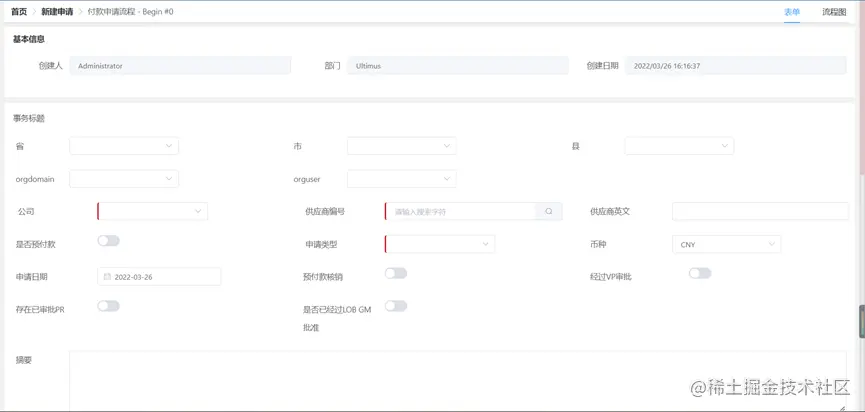The image size is (865, 412).
Task: Click the 申请日期 date field 2022-03-26
Action: click(x=159, y=277)
